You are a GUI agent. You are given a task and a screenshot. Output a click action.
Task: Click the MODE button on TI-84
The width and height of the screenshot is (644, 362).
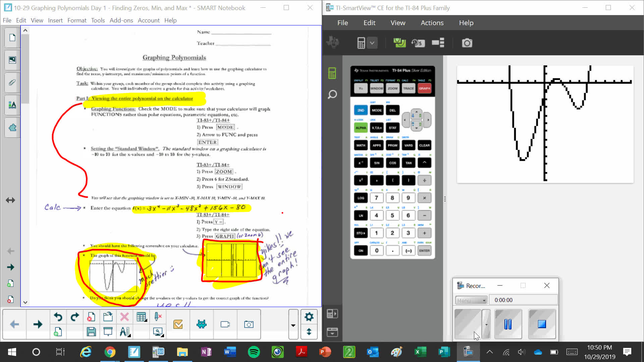pyautogui.click(x=377, y=110)
